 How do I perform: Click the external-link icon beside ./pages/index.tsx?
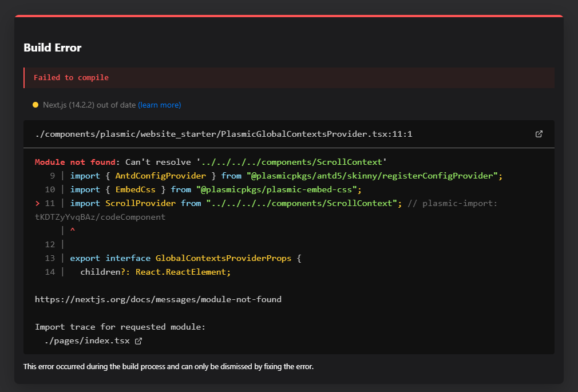point(138,341)
